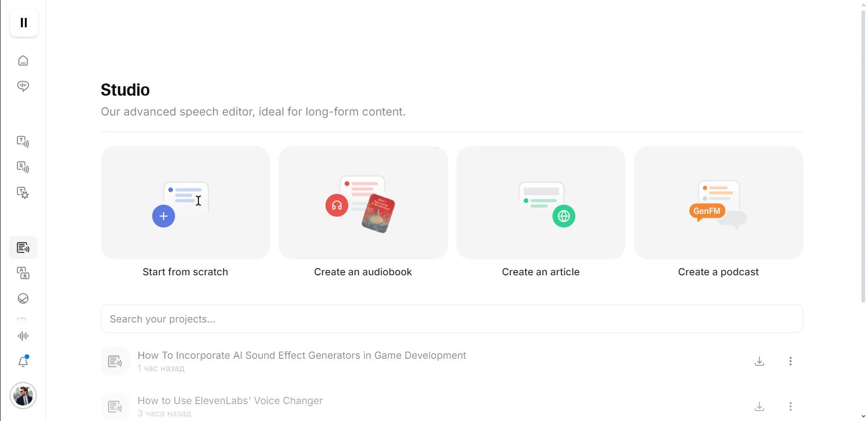Click the ElevenLabs logo icon
Screen dimensions: 868x421
coord(24,23)
